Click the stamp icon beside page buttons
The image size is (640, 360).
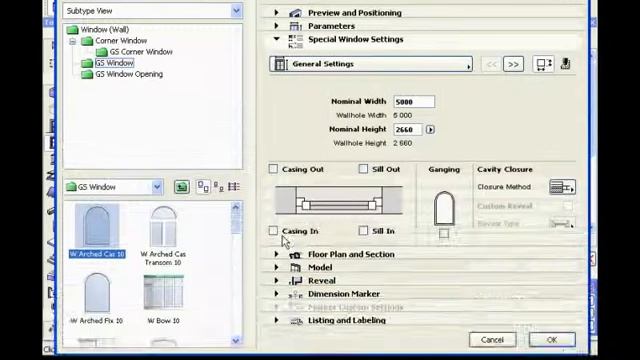point(566,64)
